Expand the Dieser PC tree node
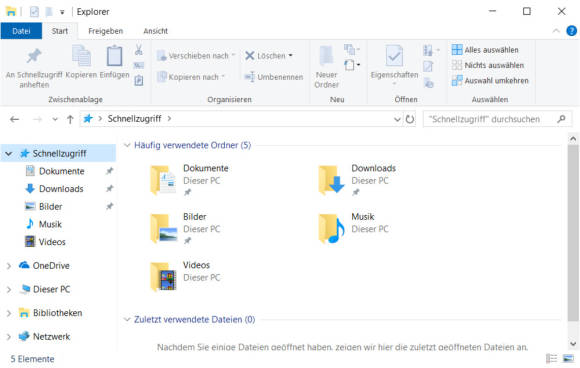The height and width of the screenshot is (368, 580). (9, 289)
